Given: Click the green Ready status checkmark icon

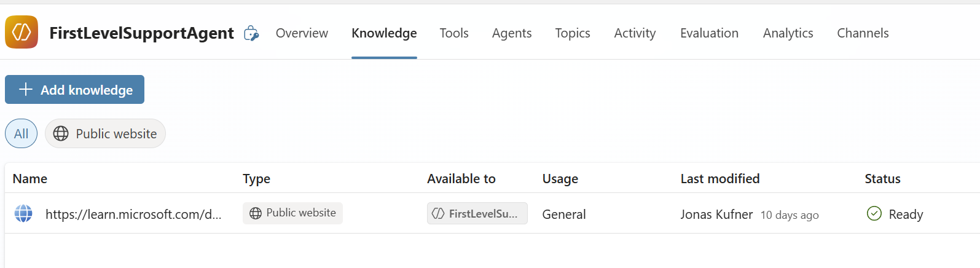Looking at the screenshot, I should click(x=874, y=213).
